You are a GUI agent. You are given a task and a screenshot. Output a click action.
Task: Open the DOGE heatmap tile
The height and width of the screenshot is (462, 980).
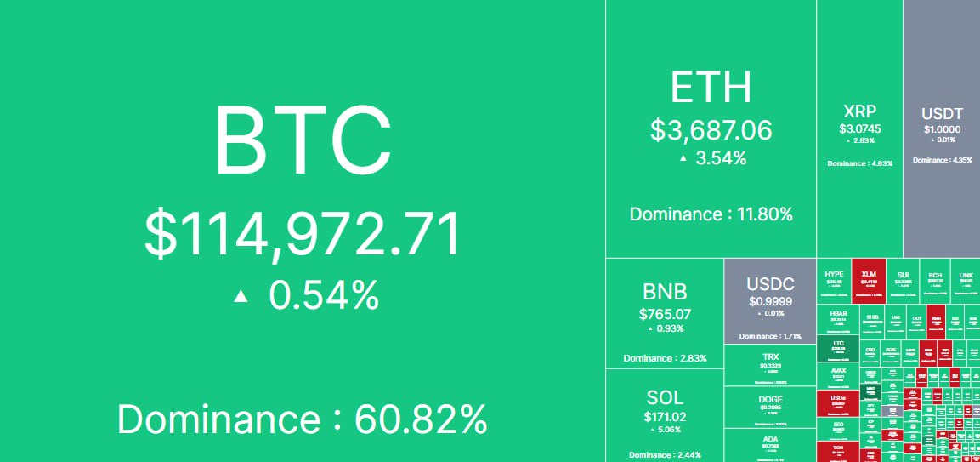point(770,407)
